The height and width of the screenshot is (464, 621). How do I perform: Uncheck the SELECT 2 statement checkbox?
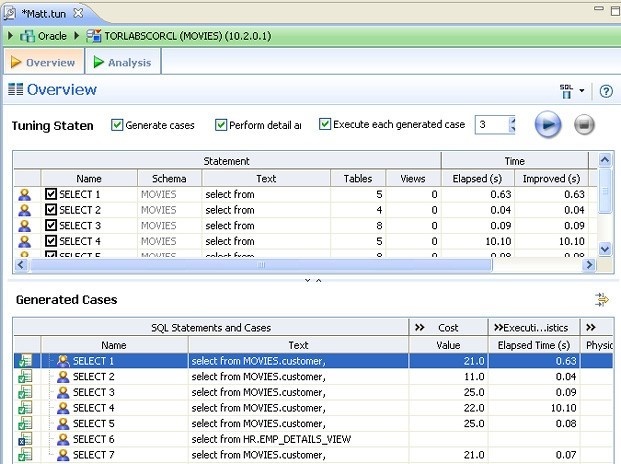click(x=51, y=210)
